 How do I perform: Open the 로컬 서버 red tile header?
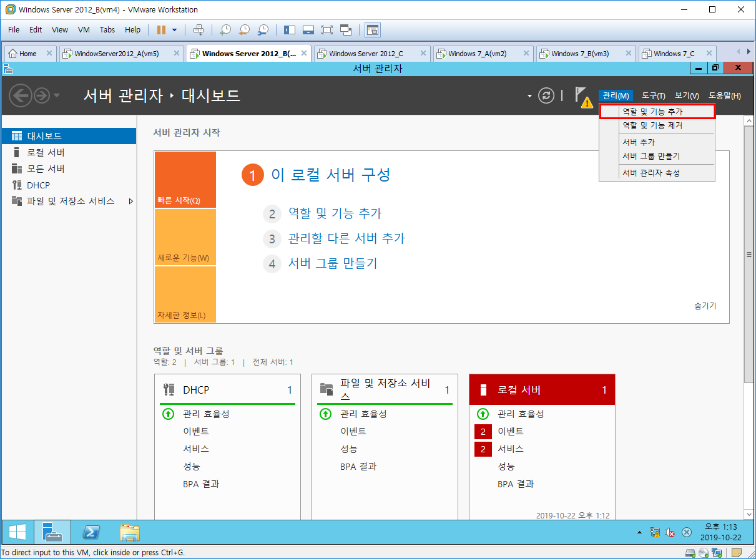pyautogui.click(x=542, y=390)
